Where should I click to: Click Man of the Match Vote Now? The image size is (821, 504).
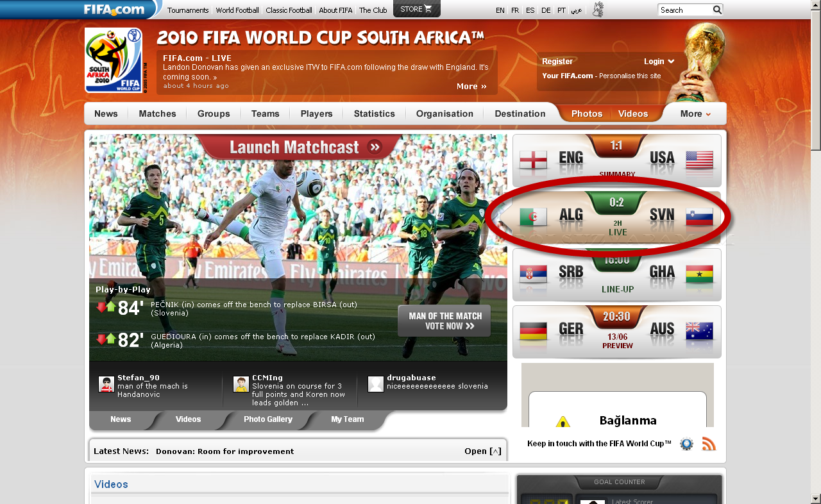[x=444, y=321]
